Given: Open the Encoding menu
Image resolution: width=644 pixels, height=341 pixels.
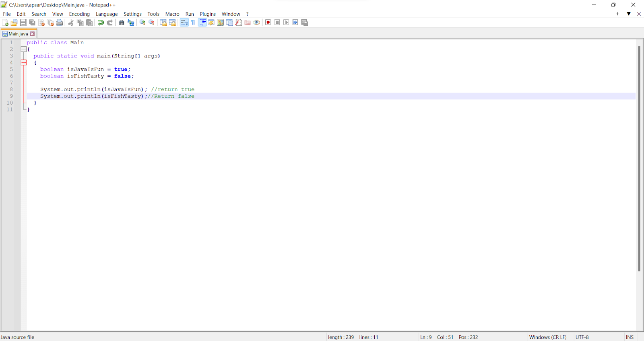Looking at the screenshot, I should point(79,14).
